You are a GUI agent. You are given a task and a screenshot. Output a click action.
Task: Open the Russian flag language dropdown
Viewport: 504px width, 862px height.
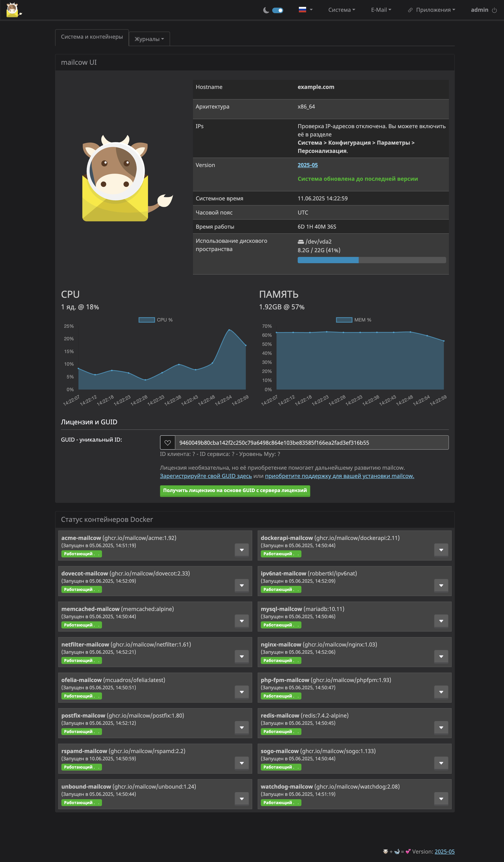(x=306, y=10)
